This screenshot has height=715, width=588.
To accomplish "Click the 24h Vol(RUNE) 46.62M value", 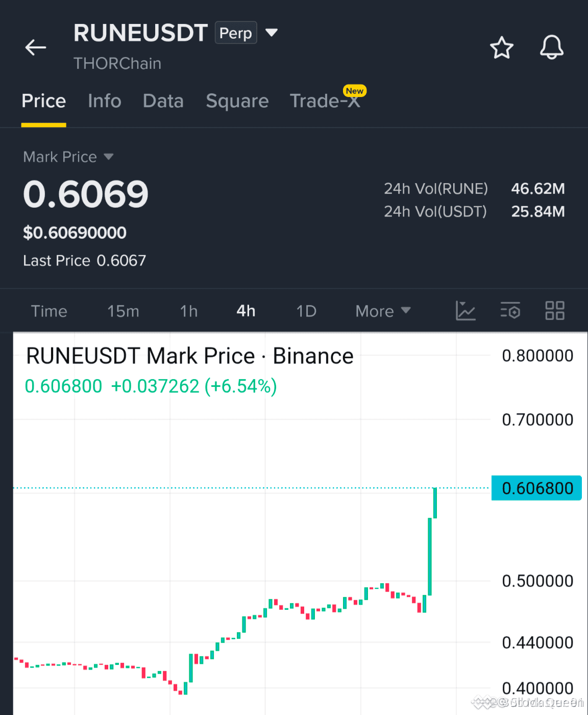I will pos(538,189).
